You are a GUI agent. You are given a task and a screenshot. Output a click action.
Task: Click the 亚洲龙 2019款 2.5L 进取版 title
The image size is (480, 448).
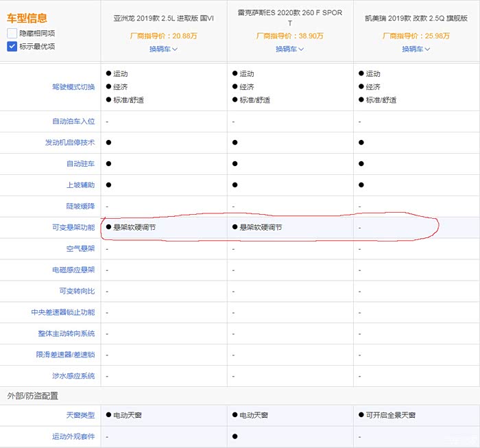point(163,18)
